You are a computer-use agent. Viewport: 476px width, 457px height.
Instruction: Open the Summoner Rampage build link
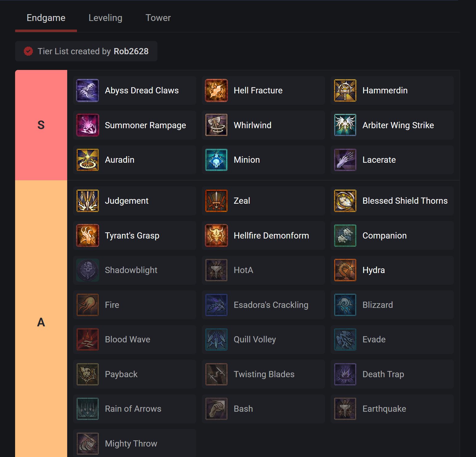tap(145, 125)
